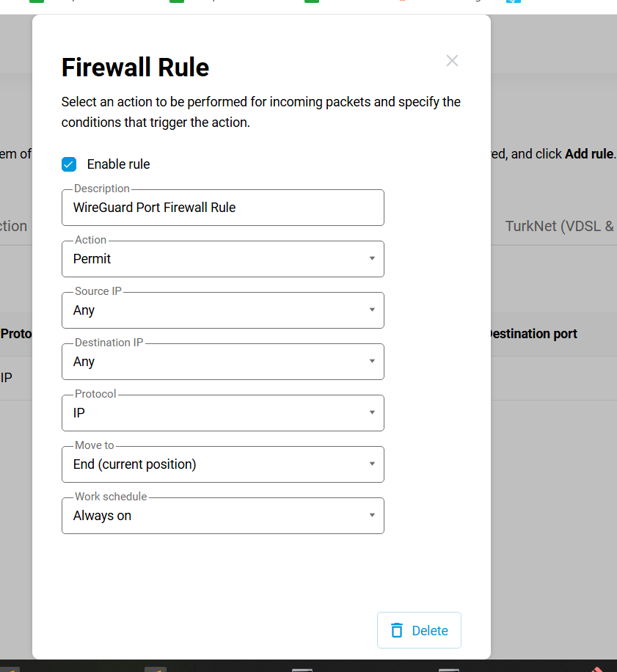The image size is (617, 672).
Task: Select the Protocol dropdown set to IP
Action: (x=223, y=413)
